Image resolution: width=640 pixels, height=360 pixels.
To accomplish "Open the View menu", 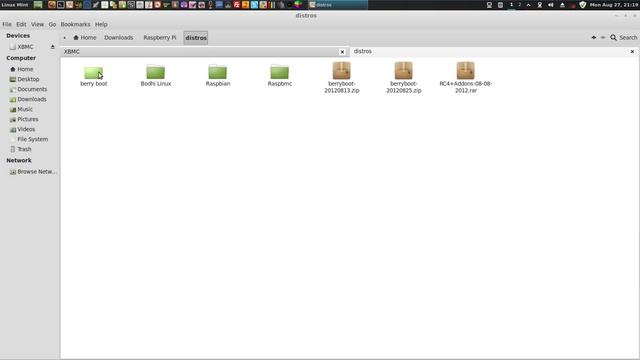I will [37, 24].
